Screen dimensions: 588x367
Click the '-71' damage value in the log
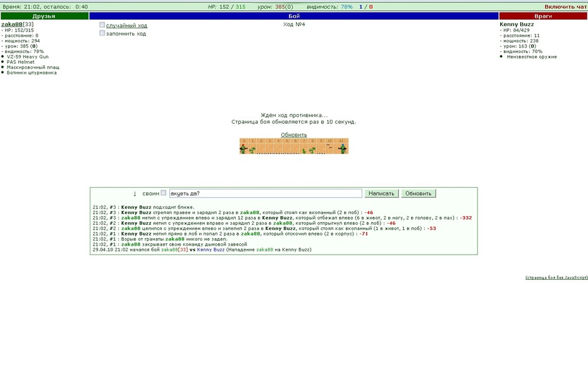click(364, 234)
